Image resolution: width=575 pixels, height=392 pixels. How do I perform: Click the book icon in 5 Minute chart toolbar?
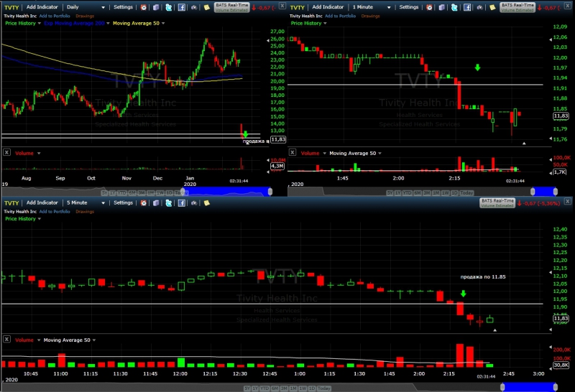[x=156, y=203]
